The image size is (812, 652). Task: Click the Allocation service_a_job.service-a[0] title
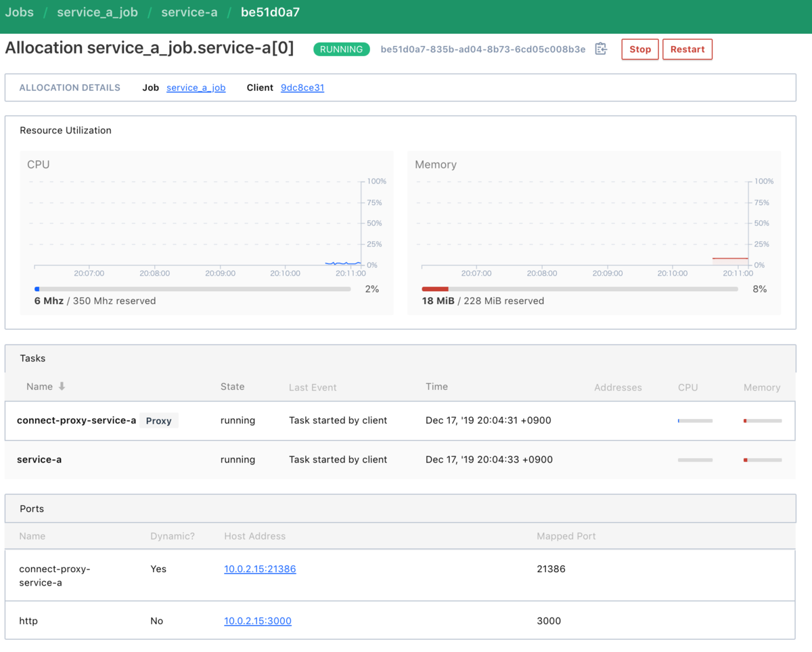point(150,49)
